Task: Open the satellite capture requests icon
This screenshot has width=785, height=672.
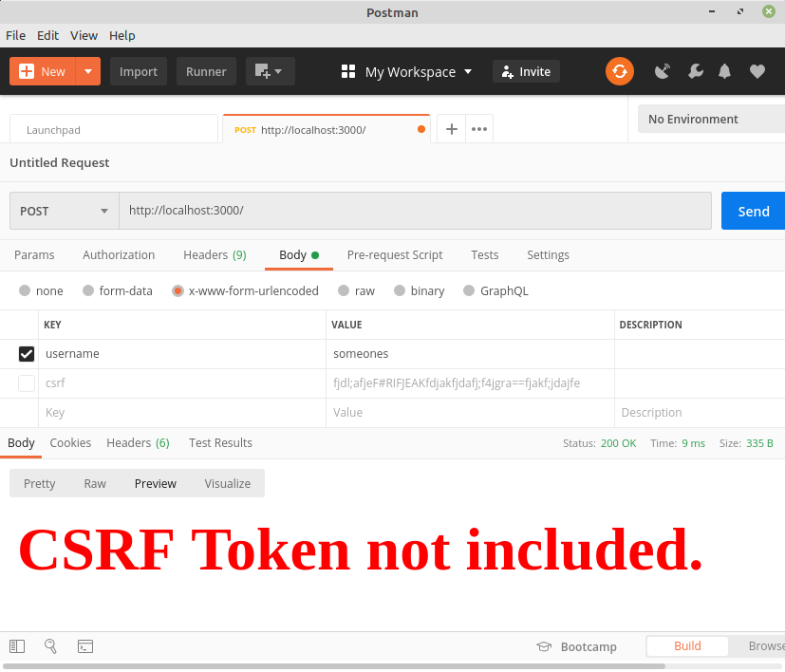Action: [662, 71]
